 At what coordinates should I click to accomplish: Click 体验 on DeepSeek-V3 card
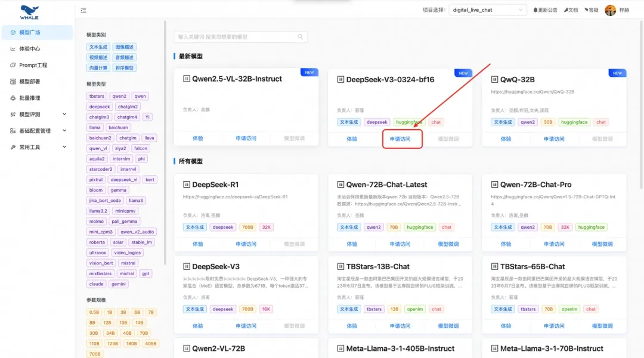pyautogui.click(x=198, y=326)
